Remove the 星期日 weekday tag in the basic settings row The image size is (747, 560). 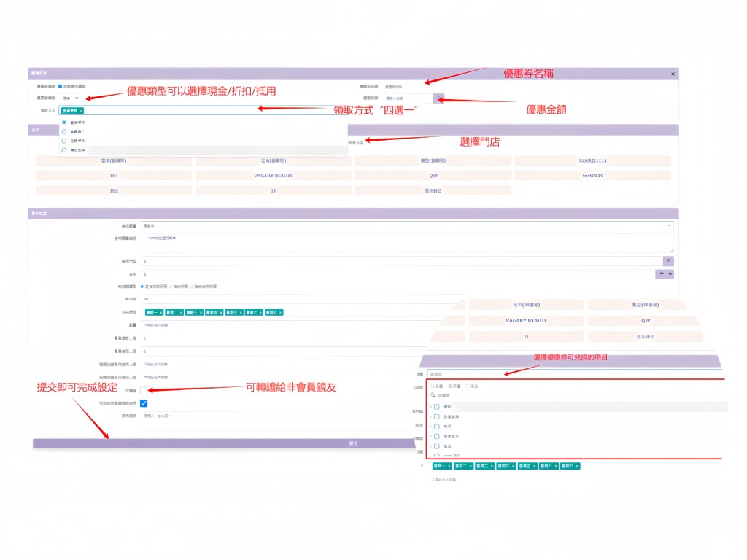point(280,312)
